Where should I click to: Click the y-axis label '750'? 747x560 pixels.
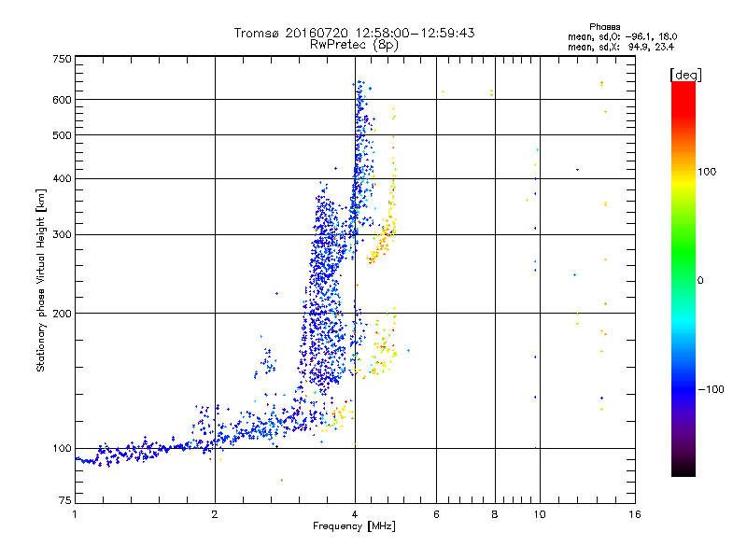(62, 59)
